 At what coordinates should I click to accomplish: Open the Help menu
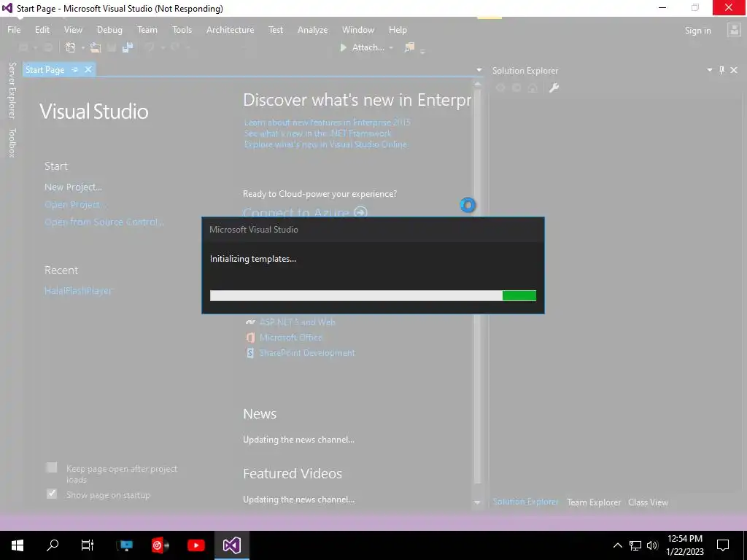398,29
